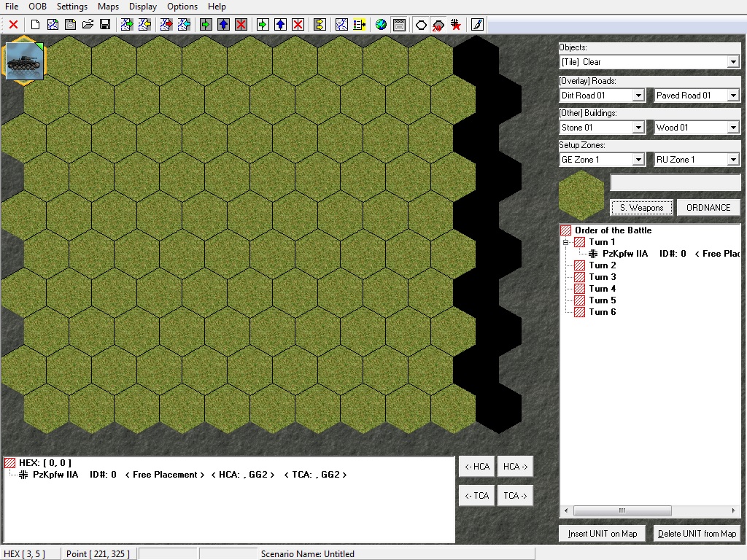
Task: Toggle the hexagon outline grid button
Action: [421, 24]
